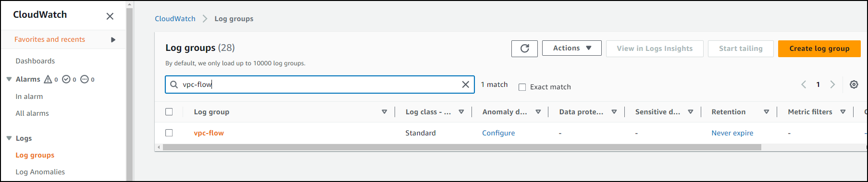Open the table preferences gear icon
The image size is (868, 182).
click(x=854, y=85)
